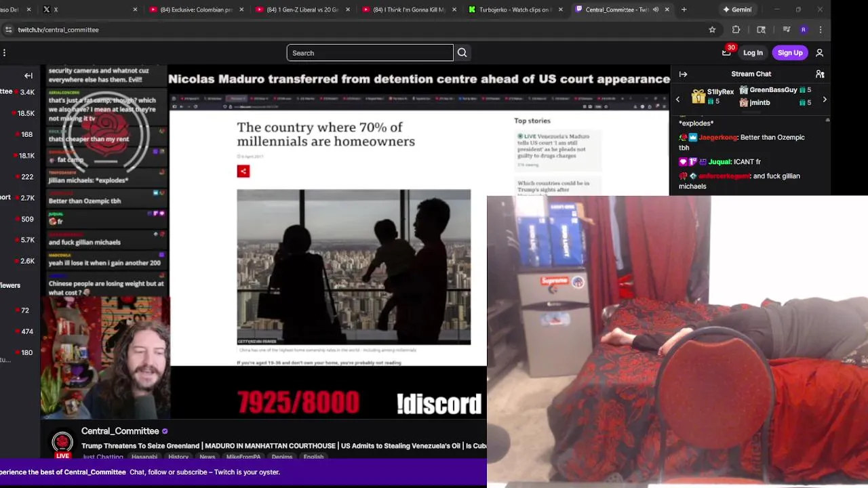Click the 70% millennials homeowners headline

[x=325, y=134]
